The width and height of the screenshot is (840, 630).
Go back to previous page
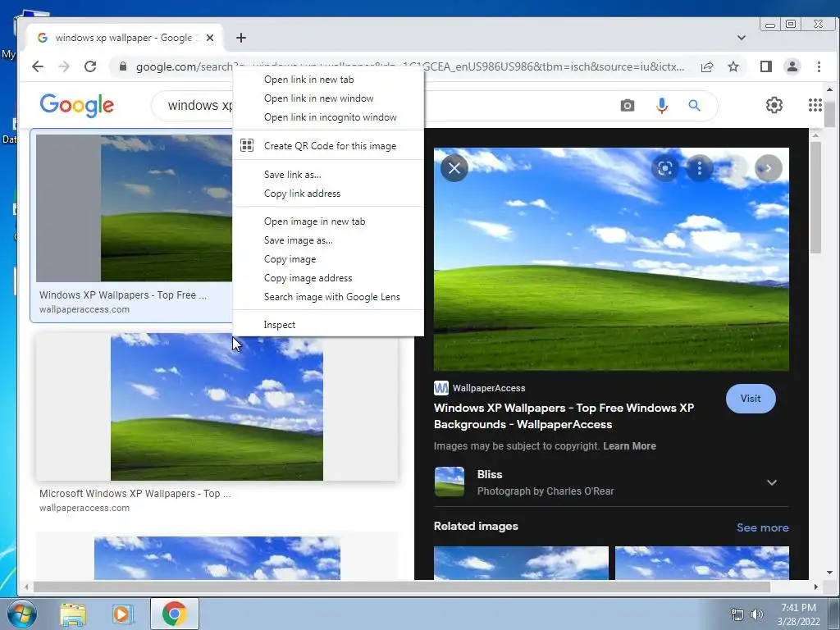(38, 66)
